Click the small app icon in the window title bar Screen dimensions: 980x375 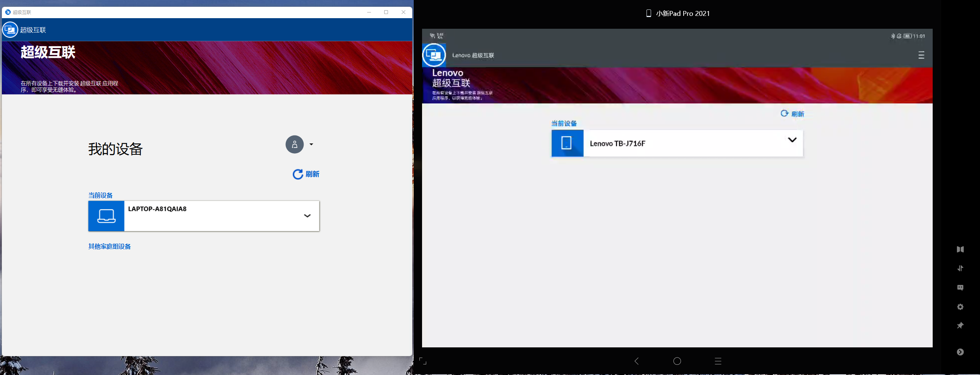(x=8, y=12)
